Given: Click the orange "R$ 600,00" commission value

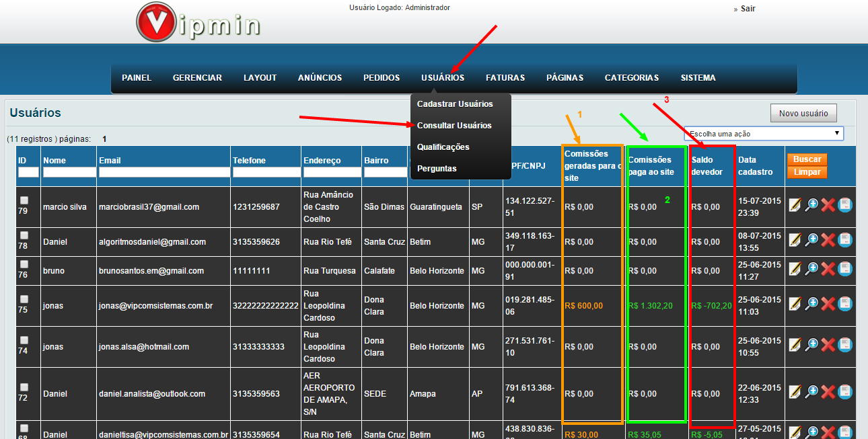Looking at the screenshot, I should click(584, 306).
